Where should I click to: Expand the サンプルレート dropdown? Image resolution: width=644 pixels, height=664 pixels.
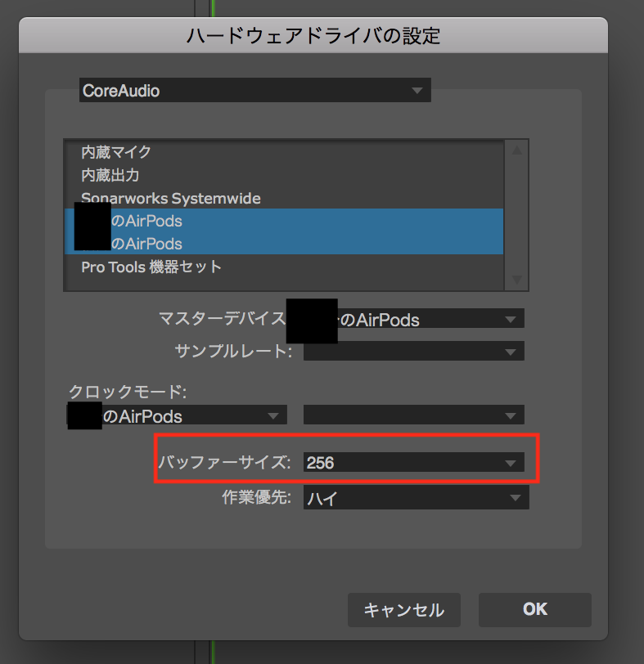413,352
